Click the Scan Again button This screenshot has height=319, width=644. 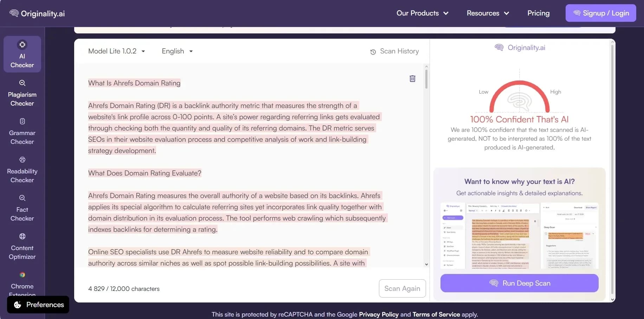(x=402, y=288)
